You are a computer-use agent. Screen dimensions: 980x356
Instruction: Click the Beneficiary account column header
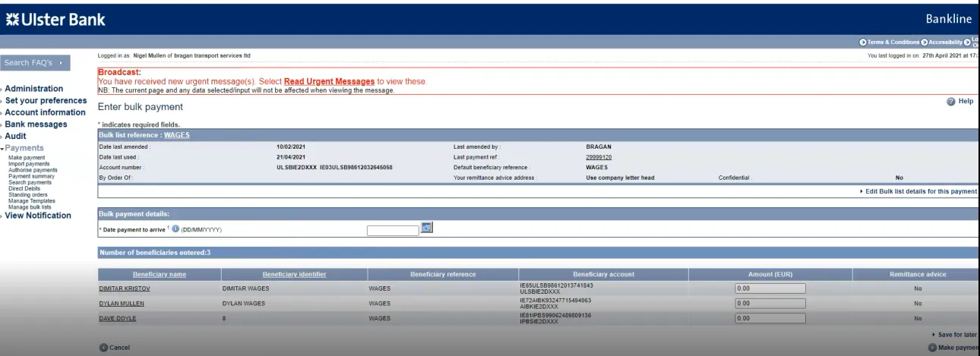coord(604,274)
